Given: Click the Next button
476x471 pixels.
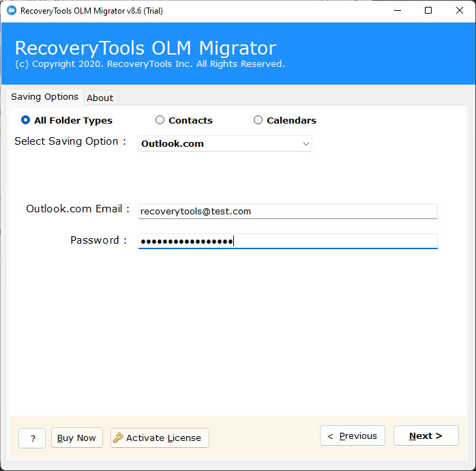Looking at the screenshot, I should (426, 436).
